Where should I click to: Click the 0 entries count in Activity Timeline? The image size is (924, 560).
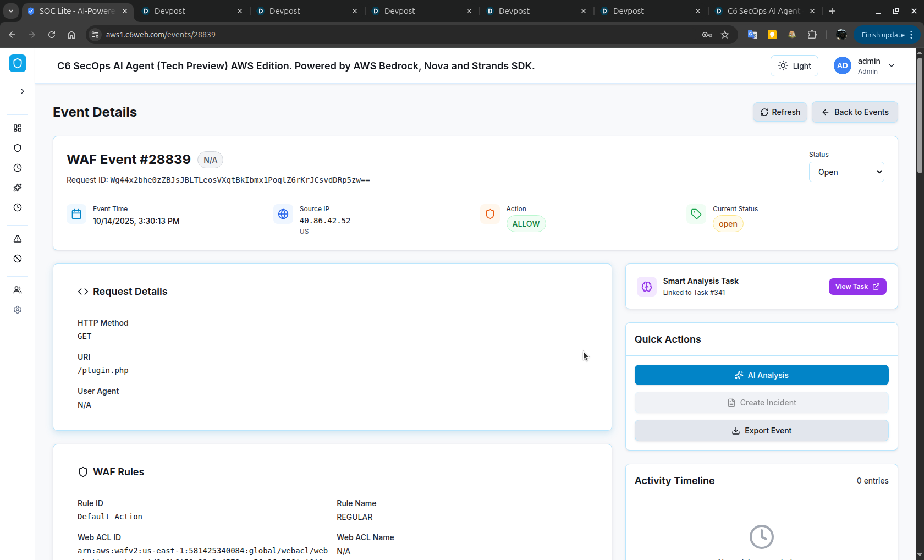tap(872, 481)
